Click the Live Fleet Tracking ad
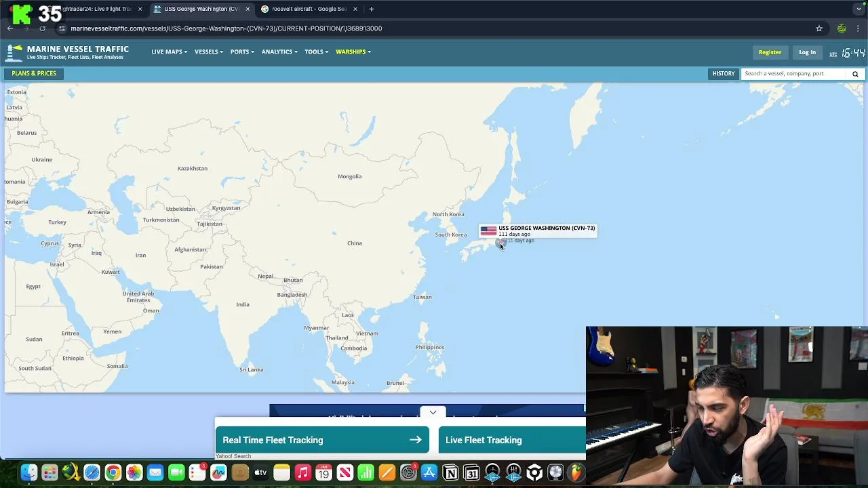The image size is (868, 488). click(512, 440)
